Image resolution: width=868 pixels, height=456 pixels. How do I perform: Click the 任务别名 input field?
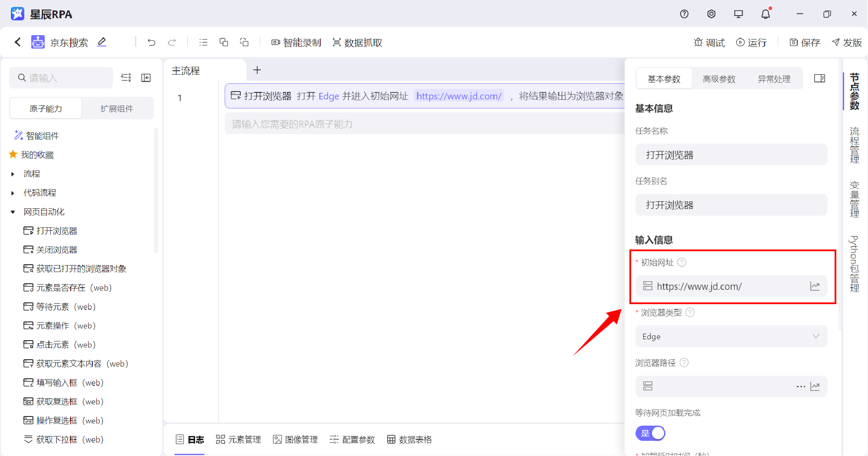coord(731,205)
